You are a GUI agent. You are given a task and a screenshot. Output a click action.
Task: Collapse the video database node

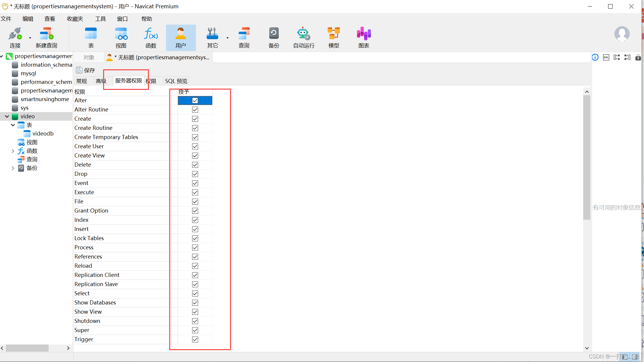[x=7, y=117]
